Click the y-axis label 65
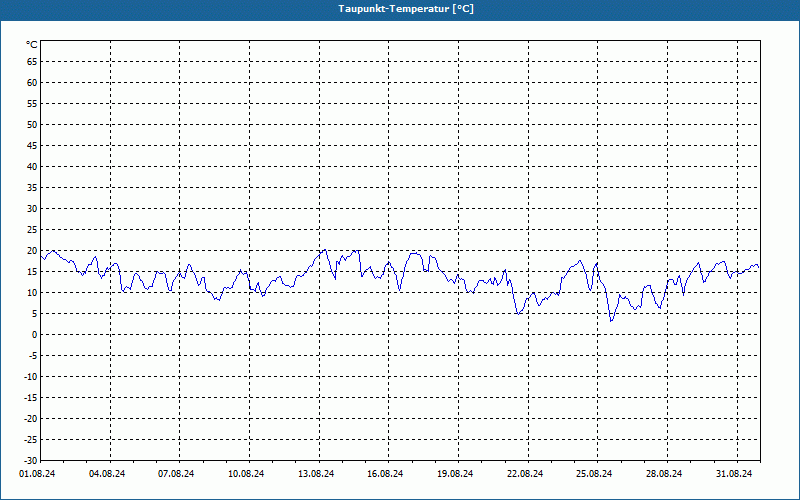The width and height of the screenshot is (800, 500). point(32,62)
